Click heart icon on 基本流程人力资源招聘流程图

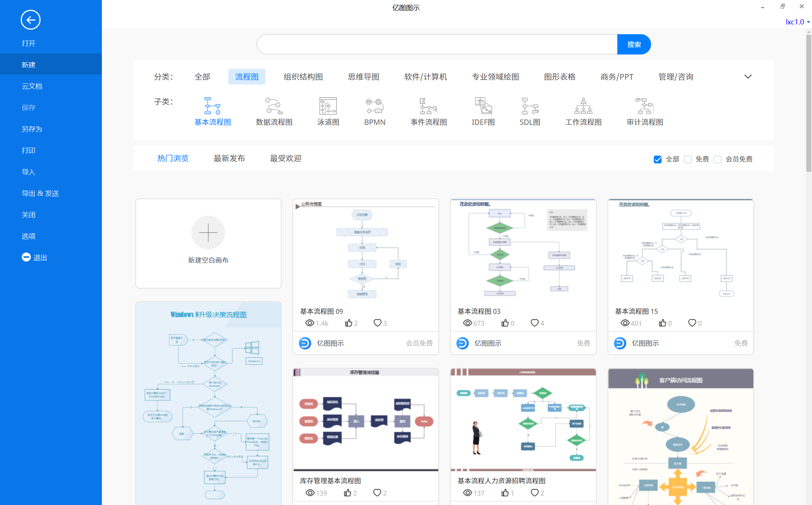[535, 493]
